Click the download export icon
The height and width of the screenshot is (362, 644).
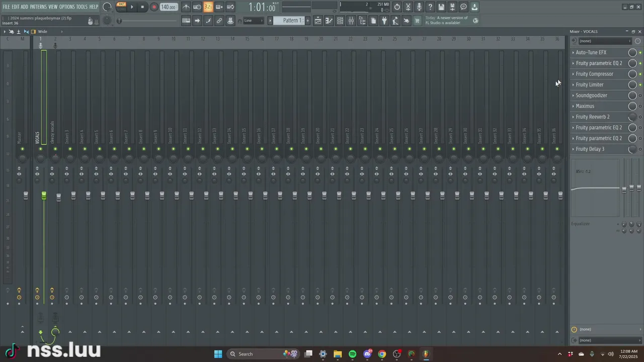[x=474, y=7]
